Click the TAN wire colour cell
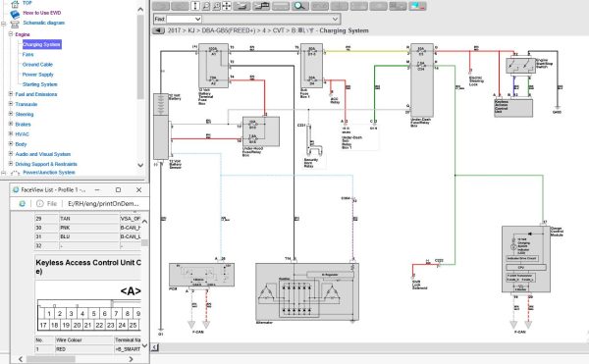The image size is (589, 364). pos(88,219)
